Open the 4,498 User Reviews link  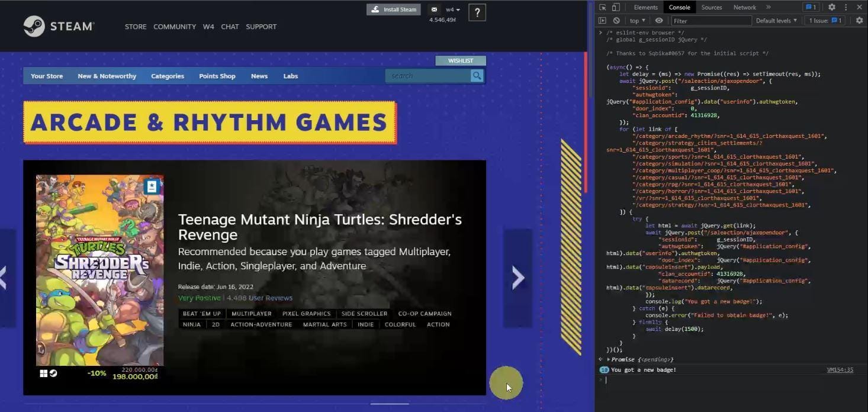coord(259,298)
